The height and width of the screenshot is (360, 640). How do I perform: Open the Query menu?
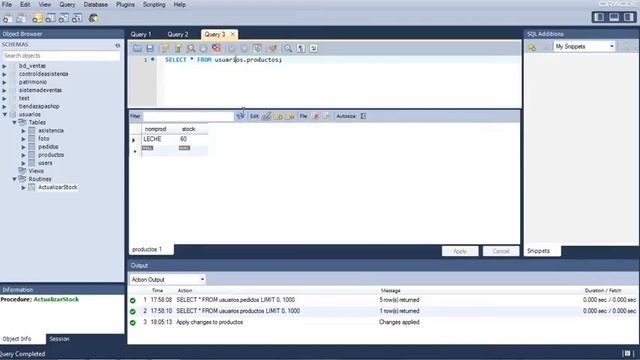click(x=67, y=4)
